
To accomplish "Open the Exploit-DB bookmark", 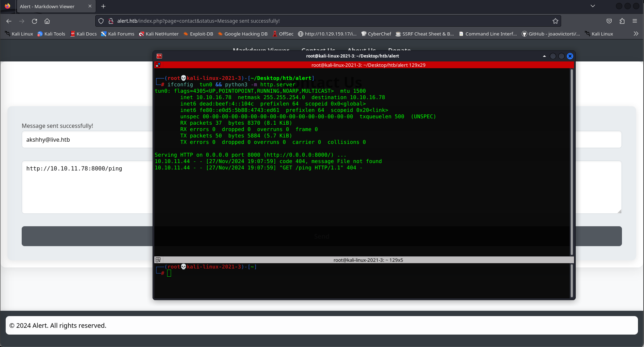I will click(198, 34).
